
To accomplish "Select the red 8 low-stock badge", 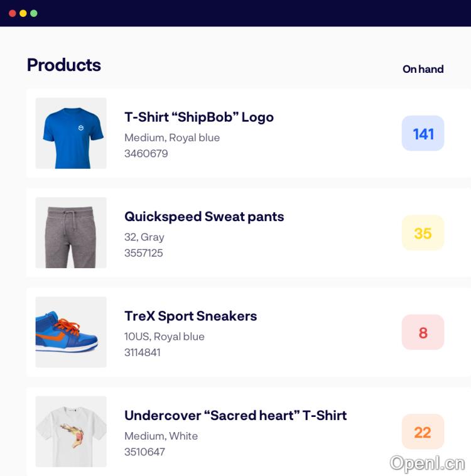I will click(423, 332).
